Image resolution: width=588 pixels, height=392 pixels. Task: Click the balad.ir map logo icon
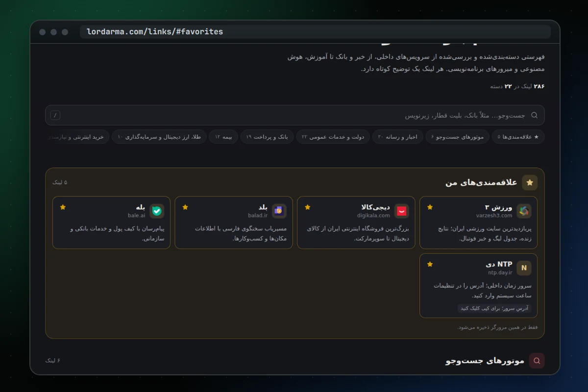pyautogui.click(x=279, y=211)
